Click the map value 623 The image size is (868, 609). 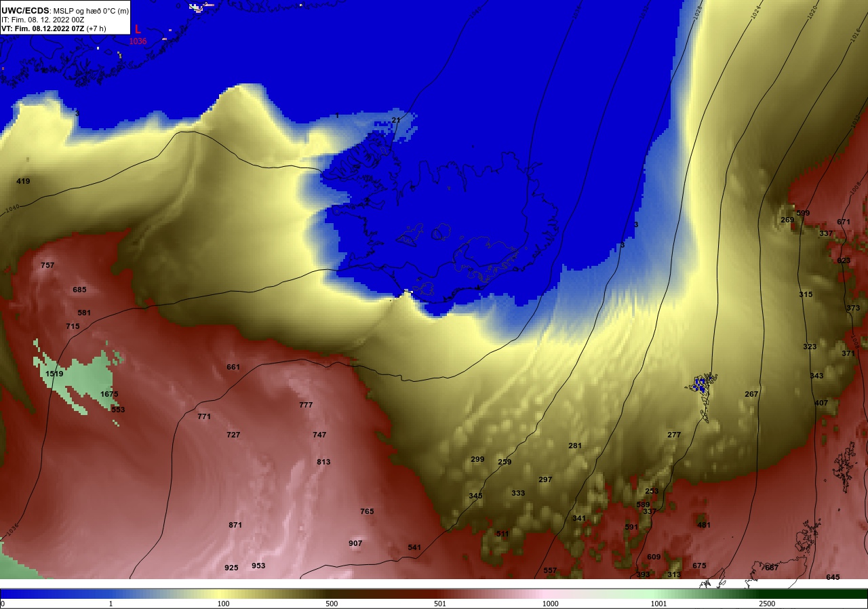[844, 260]
